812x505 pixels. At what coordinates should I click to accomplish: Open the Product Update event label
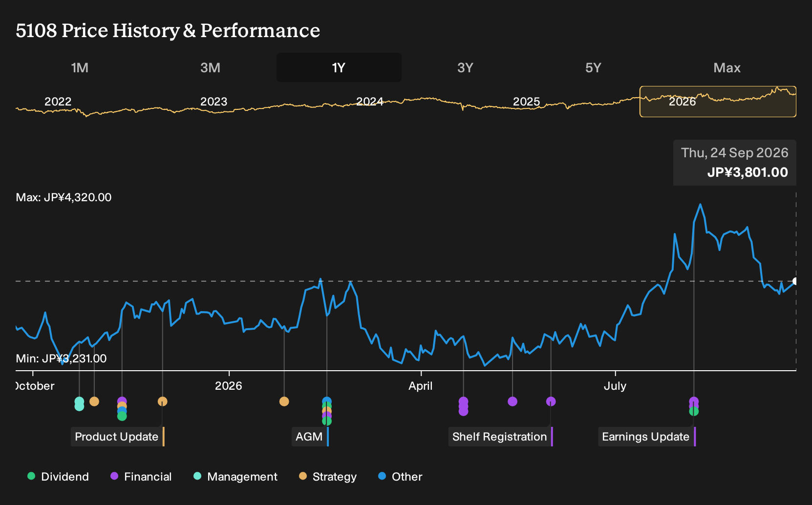pyautogui.click(x=118, y=437)
